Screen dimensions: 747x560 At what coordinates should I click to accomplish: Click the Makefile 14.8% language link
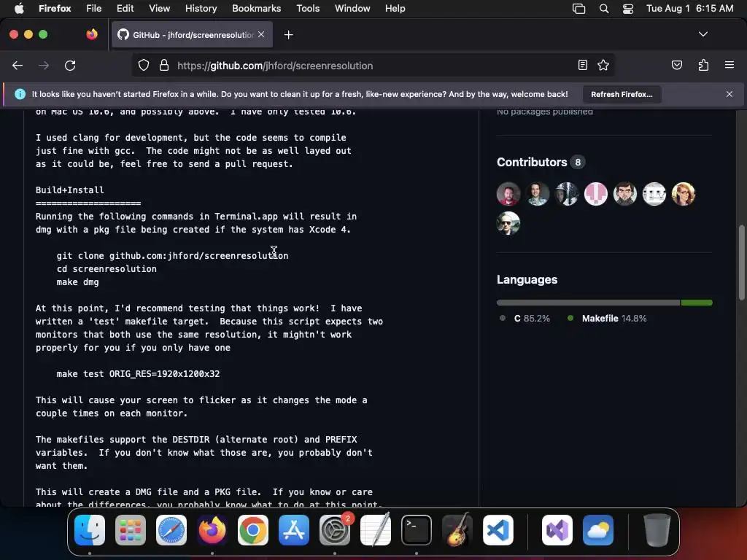point(607,318)
